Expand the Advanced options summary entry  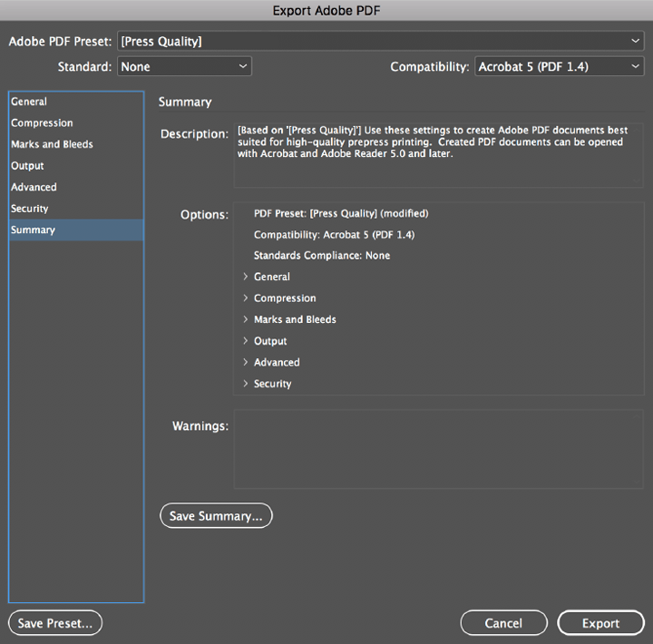(x=246, y=362)
